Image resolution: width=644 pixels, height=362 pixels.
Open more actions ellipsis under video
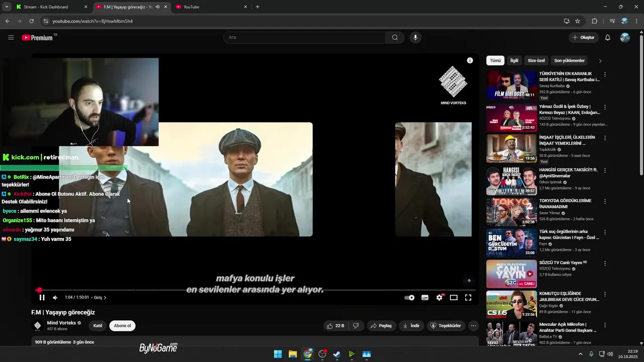(x=473, y=326)
